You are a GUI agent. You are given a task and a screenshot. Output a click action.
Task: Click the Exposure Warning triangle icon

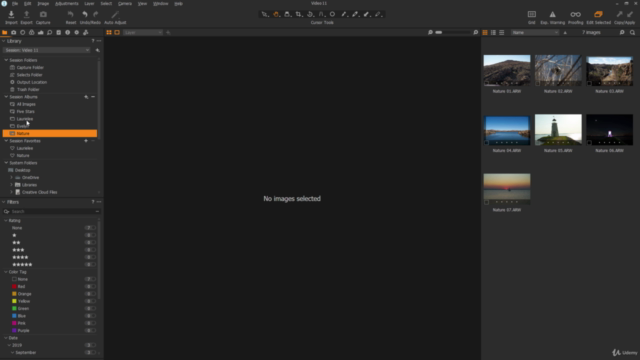(x=552, y=15)
